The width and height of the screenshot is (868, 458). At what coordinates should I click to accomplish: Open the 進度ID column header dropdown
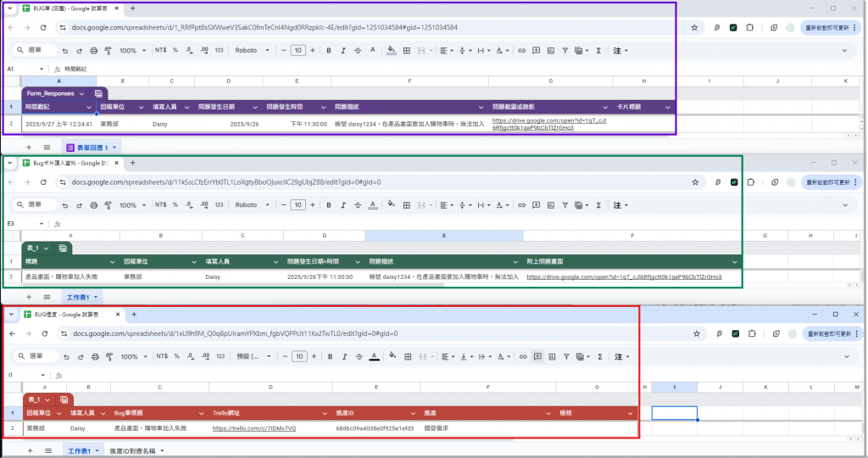click(x=413, y=413)
